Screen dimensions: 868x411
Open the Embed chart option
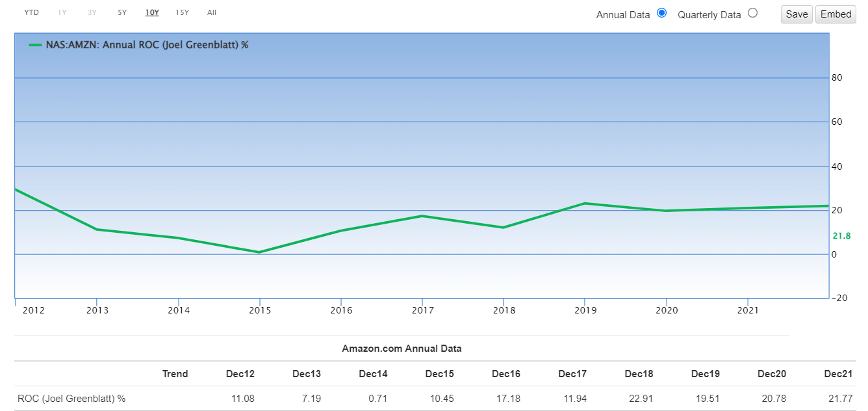836,14
